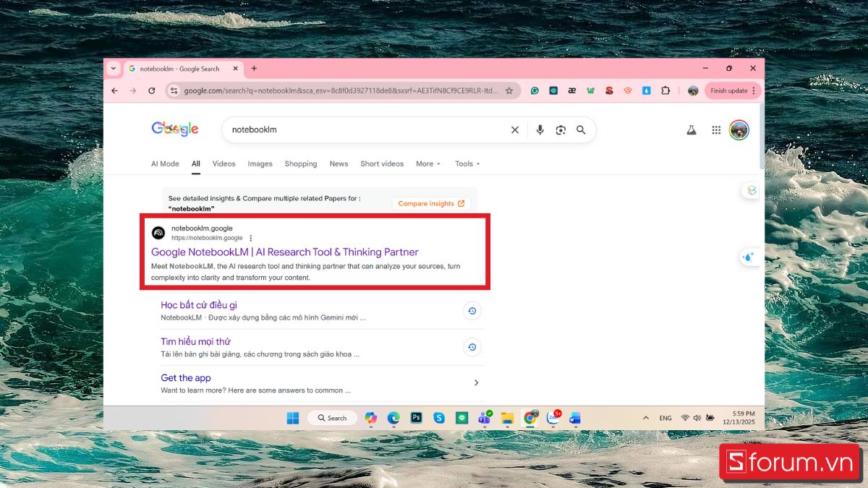Screen dimensions: 868x488
Task: Switch to AI Mode tab
Action: click(x=165, y=164)
